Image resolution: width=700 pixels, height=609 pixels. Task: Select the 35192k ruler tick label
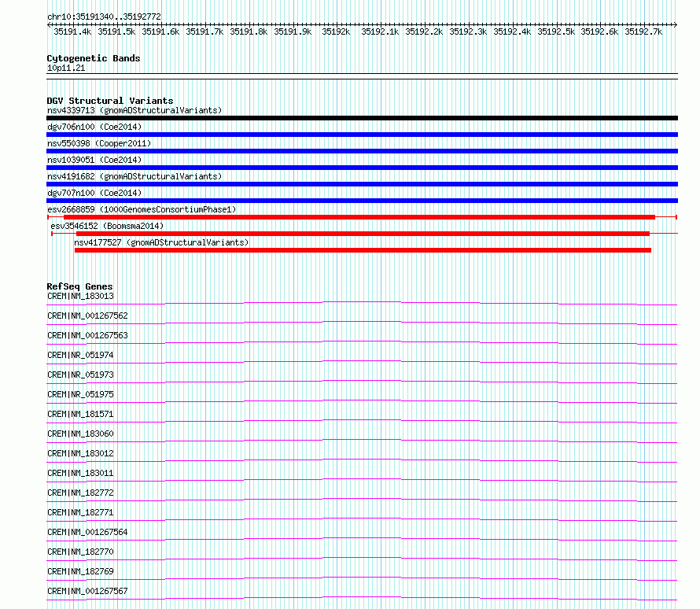pyautogui.click(x=336, y=31)
